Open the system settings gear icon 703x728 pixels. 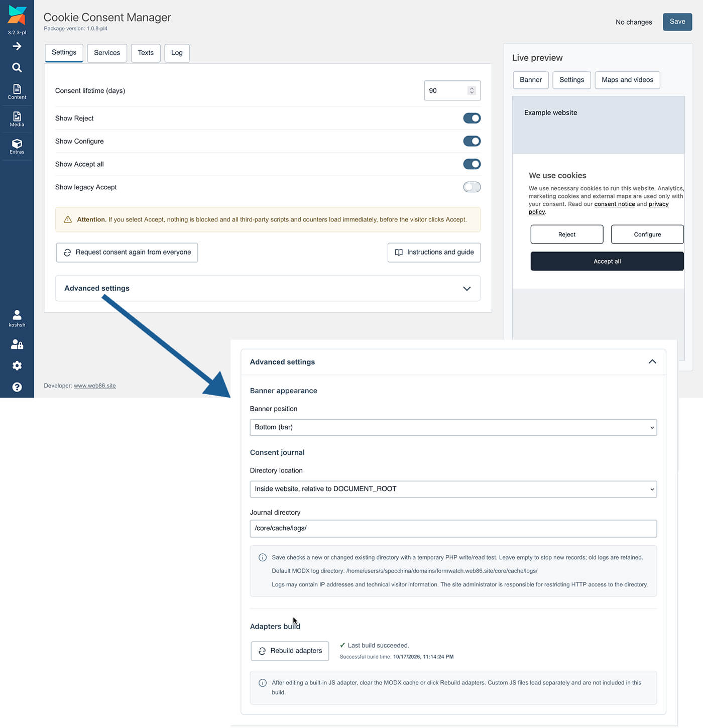point(17,366)
